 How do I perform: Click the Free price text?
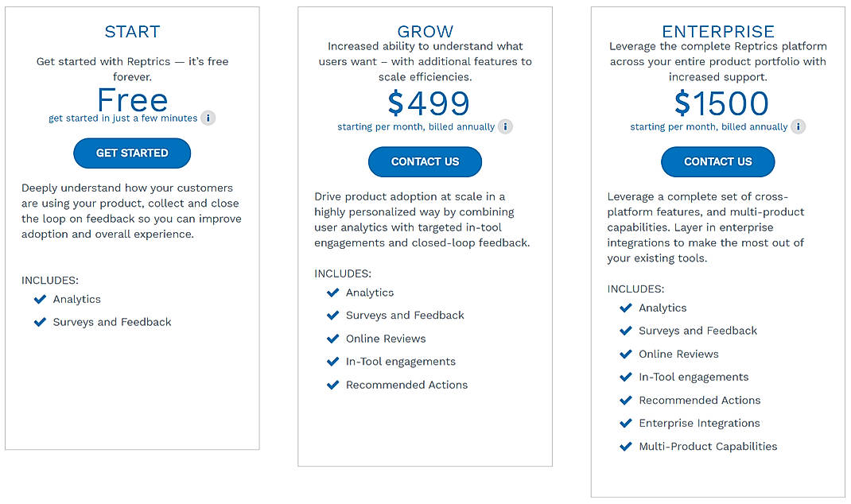click(x=132, y=100)
